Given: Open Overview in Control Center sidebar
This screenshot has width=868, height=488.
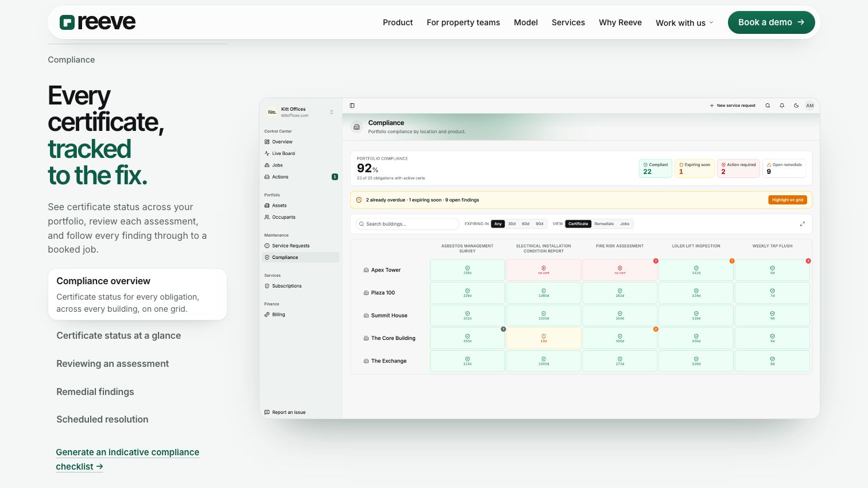Looking at the screenshot, I should 300,142.
